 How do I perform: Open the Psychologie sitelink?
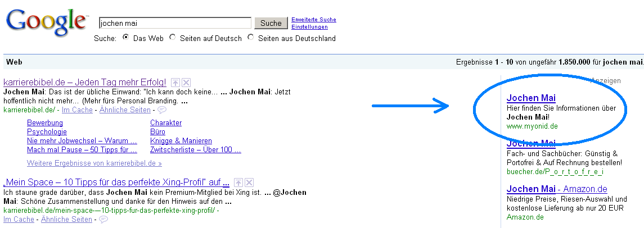coord(47,131)
